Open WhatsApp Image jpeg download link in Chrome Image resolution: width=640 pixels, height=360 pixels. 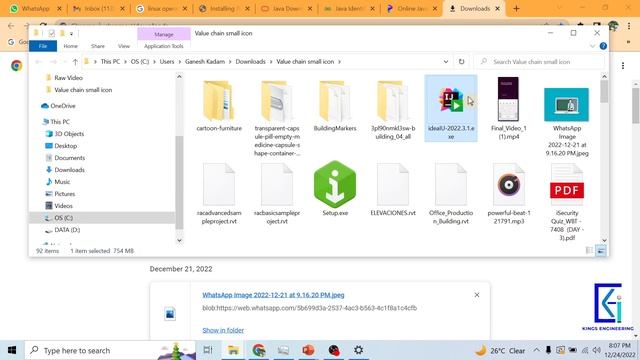click(x=273, y=295)
